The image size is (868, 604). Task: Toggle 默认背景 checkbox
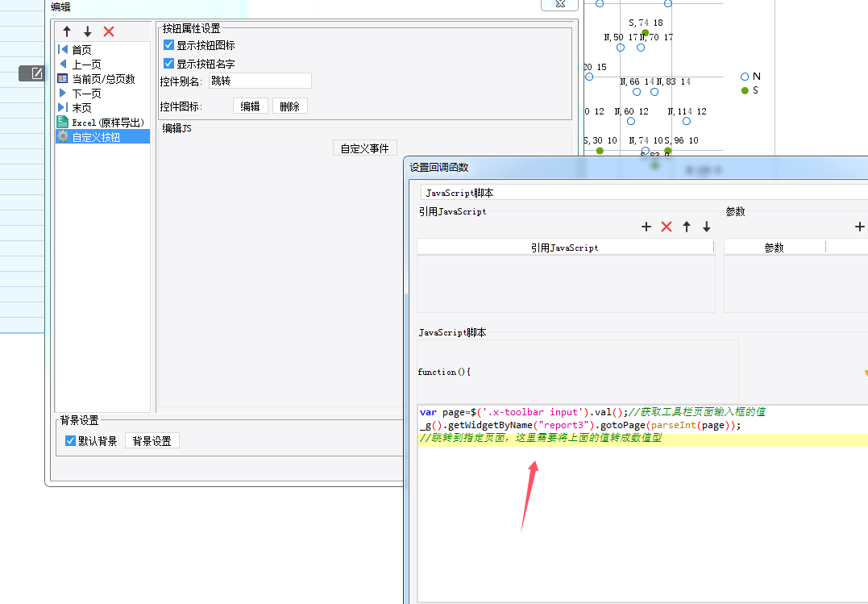(70, 440)
